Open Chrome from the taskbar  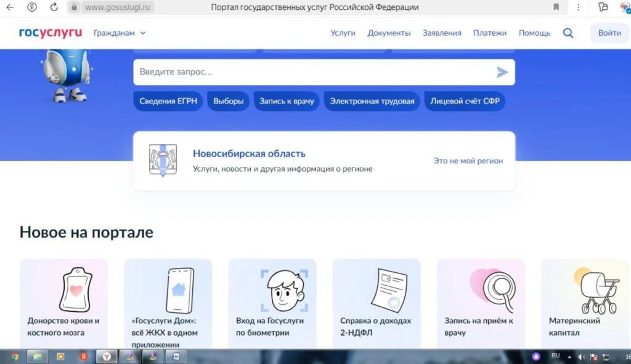point(15,357)
